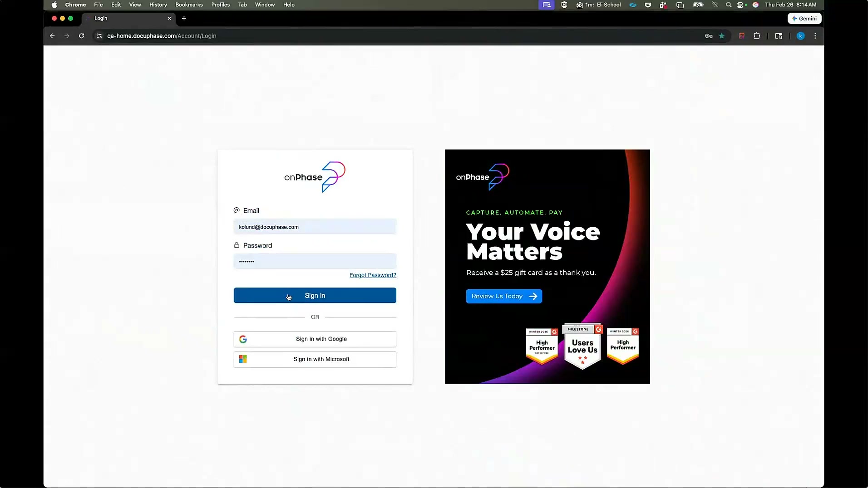Click the Microsoft logo icon
The image size is (868, 488).
click(x=243, y=359)
